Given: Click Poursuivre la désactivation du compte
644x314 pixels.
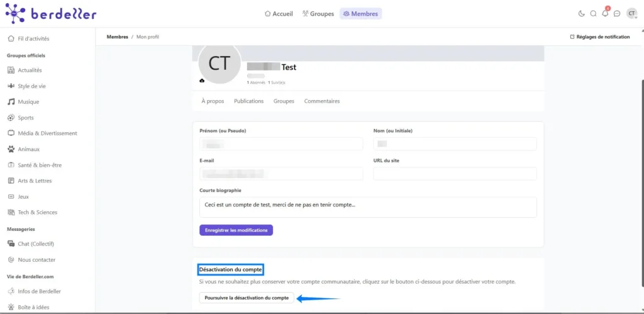Looking at the screenshot, I should pyautogui.click(x=247, y=298).
